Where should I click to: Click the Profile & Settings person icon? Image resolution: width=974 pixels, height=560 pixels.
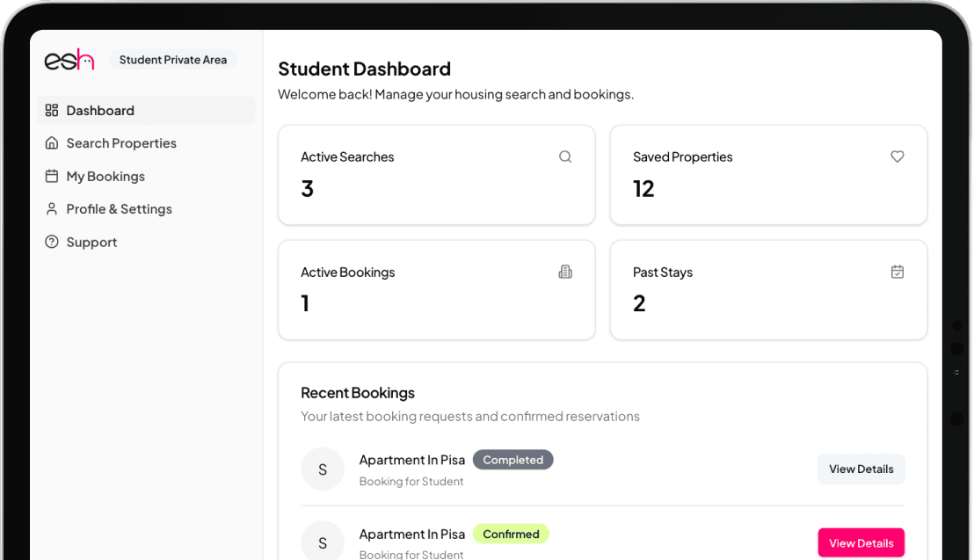[x=52, y=209]
